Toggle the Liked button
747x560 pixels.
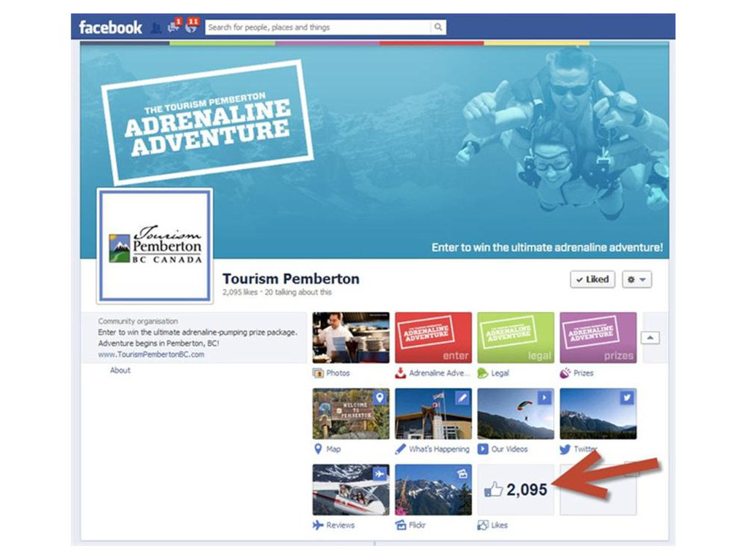click(592, 279)
